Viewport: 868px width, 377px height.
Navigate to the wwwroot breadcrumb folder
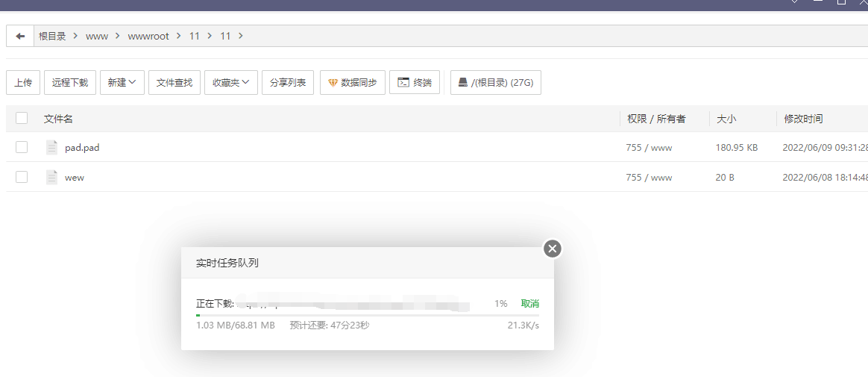148,36
